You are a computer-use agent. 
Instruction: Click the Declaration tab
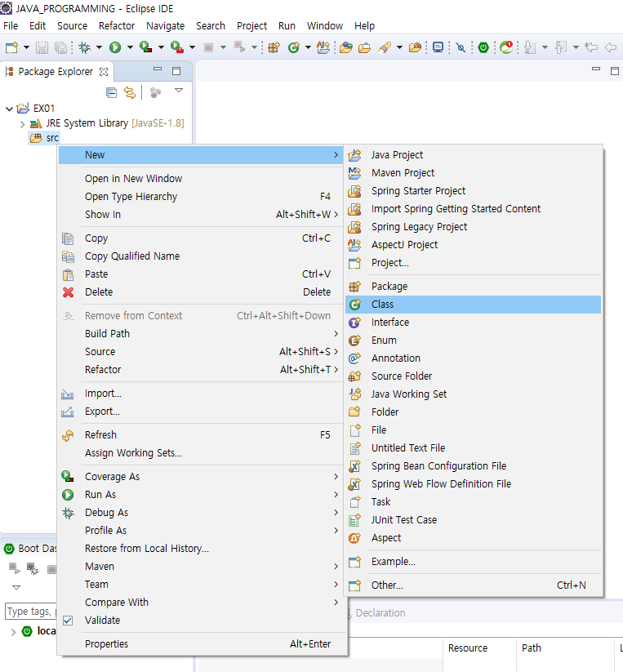[380, 613]
